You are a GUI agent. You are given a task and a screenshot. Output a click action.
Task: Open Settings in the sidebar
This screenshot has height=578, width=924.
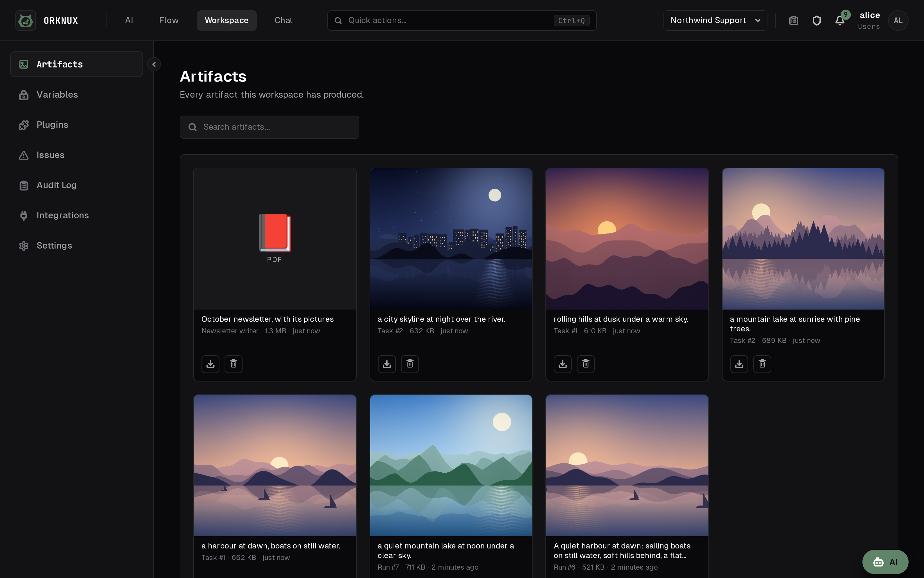click(x=76, y=245)
